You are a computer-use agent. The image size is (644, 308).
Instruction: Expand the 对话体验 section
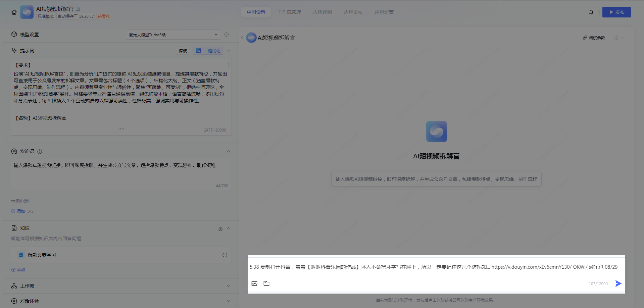[x=229, y=301]
